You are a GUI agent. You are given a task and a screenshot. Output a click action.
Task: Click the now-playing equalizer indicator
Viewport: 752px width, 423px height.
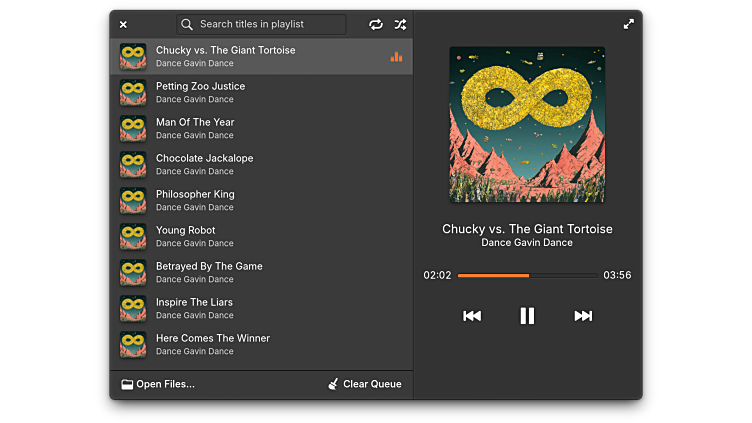click(396, 56)
